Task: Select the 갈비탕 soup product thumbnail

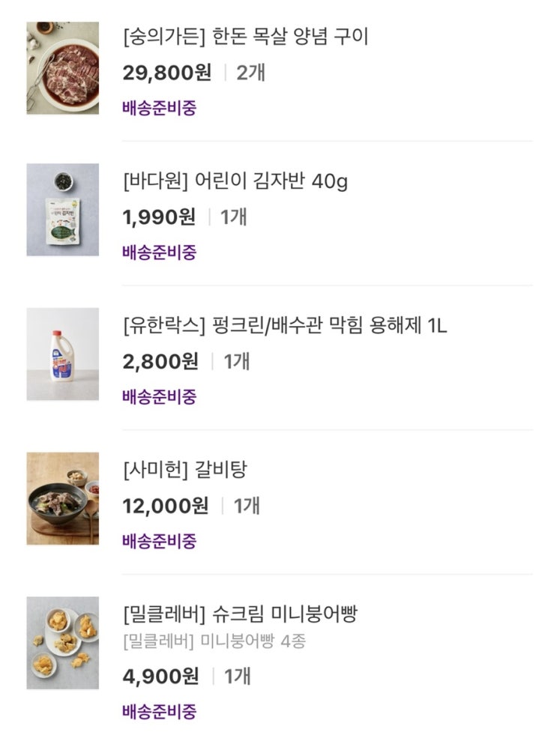Action: tap(63, 498)
